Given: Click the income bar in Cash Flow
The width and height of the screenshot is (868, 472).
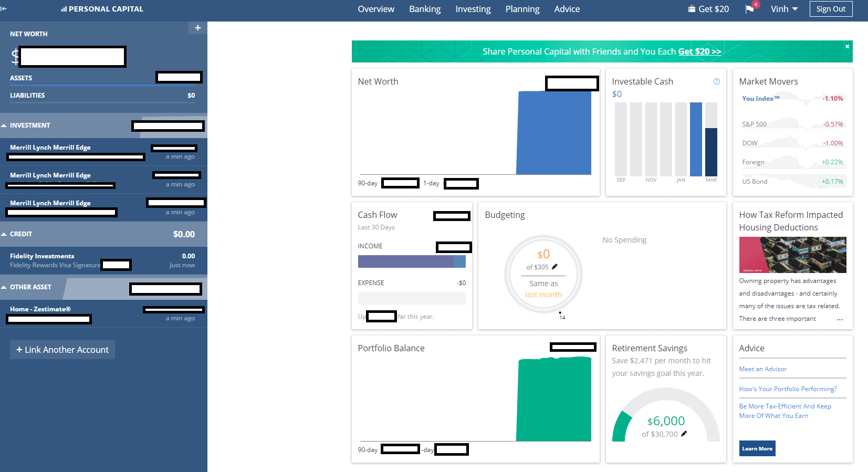Looking at the screenshot, I should 412,261.
